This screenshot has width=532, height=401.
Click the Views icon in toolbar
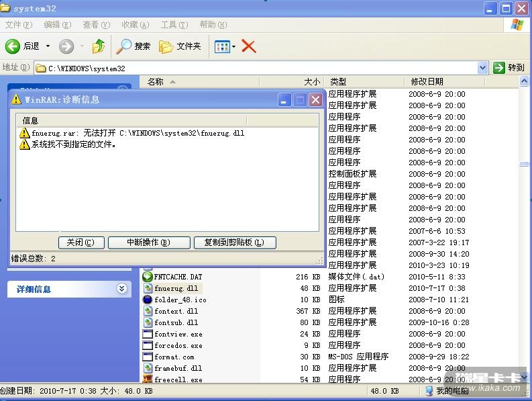[x=222, y=46]
